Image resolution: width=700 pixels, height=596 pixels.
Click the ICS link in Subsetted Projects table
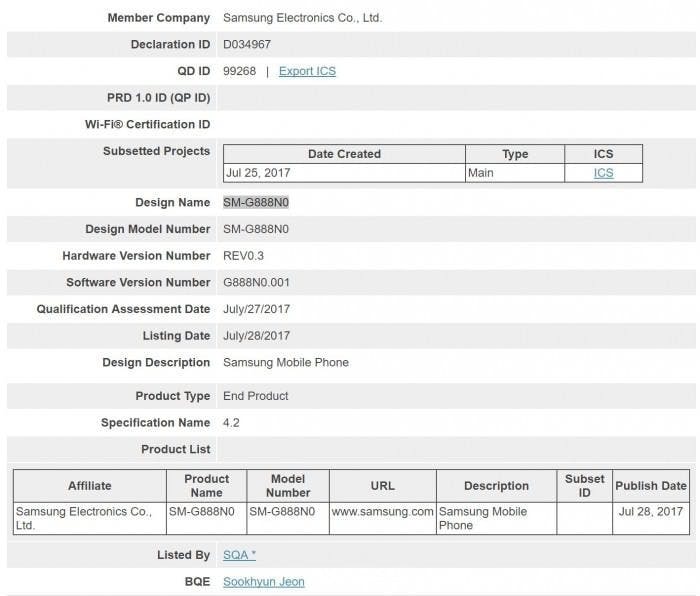click(x=603, y=173)
